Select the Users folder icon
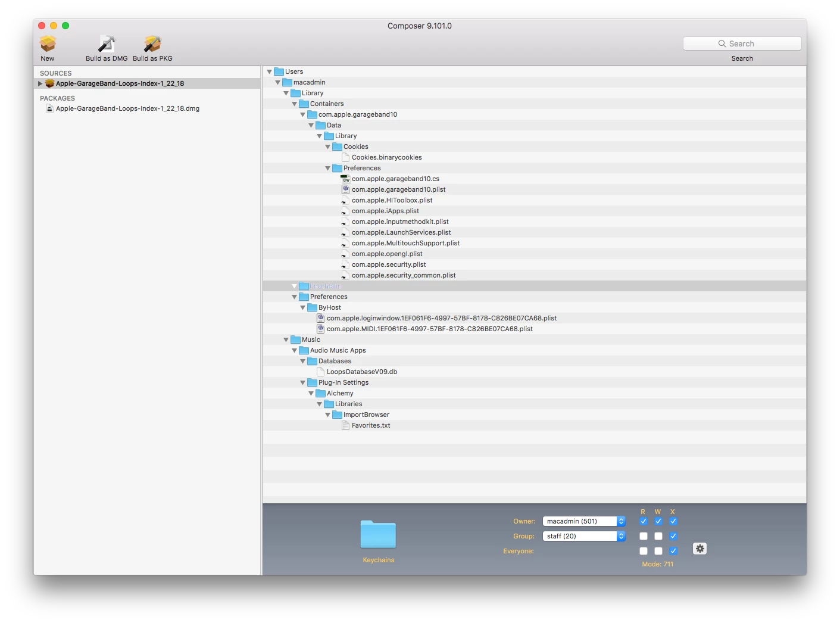840x623 pixels. point(279,71)
